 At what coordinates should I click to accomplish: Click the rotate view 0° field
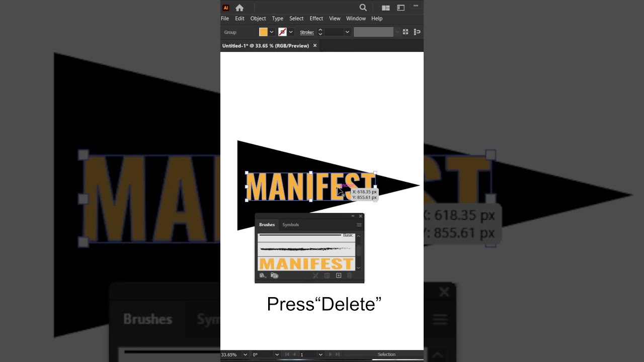pyautogui.click(x=262, y=354)
